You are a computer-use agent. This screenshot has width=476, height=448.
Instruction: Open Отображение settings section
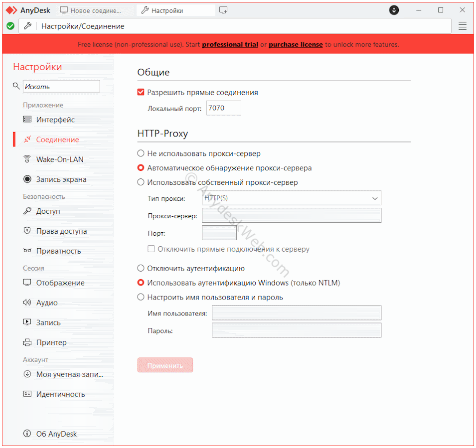[60, 283]
